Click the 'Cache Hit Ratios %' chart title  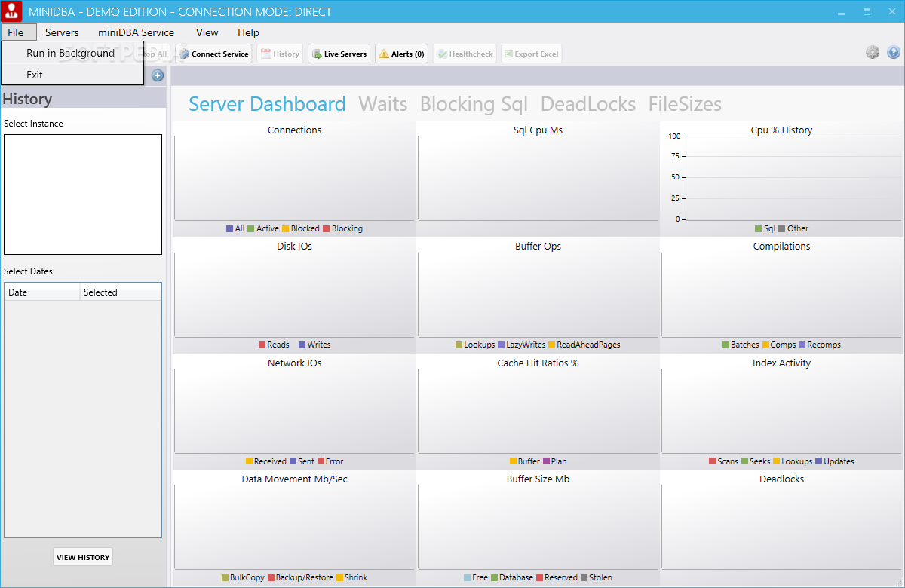tap(538, 363)
